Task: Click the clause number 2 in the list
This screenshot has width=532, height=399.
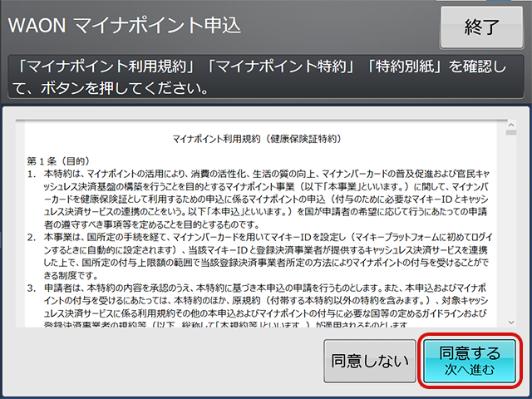Action: coord(32,236)
